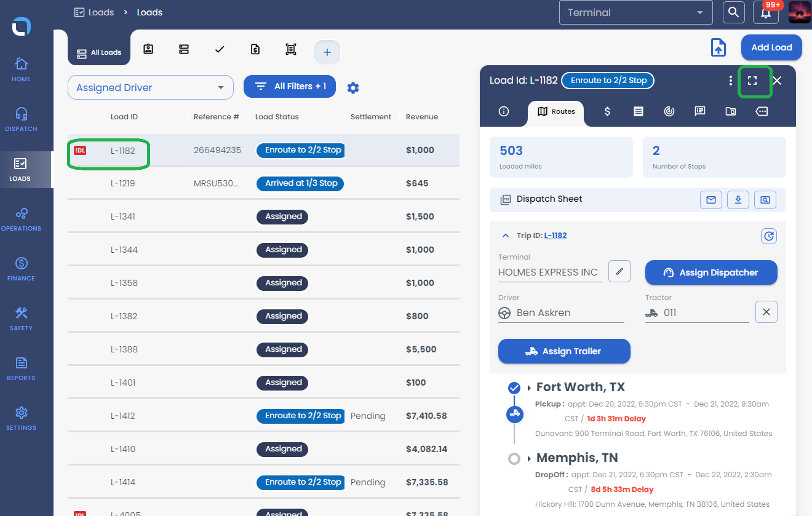Collapse the Trip ID section
The image size is (812, 516).
[506, 236]
